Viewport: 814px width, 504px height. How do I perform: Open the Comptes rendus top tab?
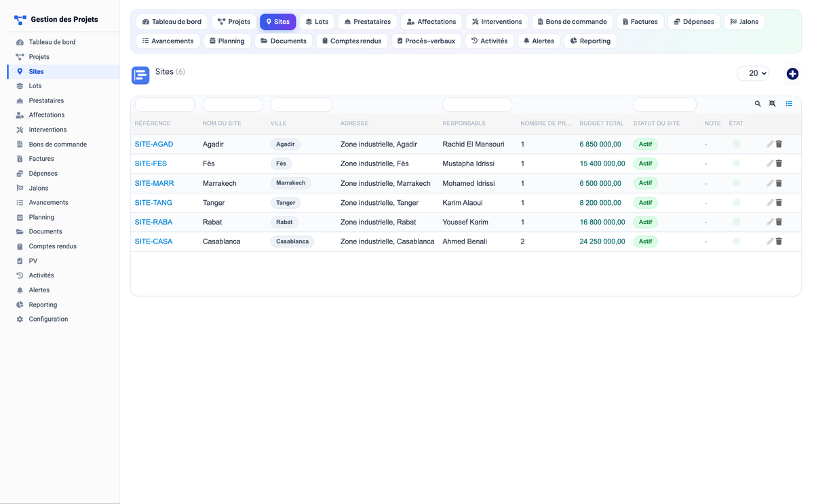tap(352, 41)
